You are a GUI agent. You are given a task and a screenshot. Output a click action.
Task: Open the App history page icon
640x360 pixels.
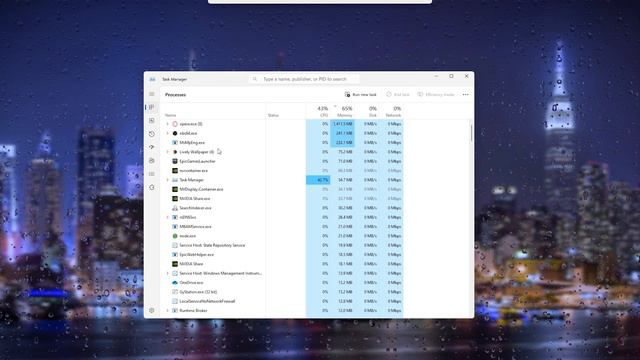coord(152,134)
